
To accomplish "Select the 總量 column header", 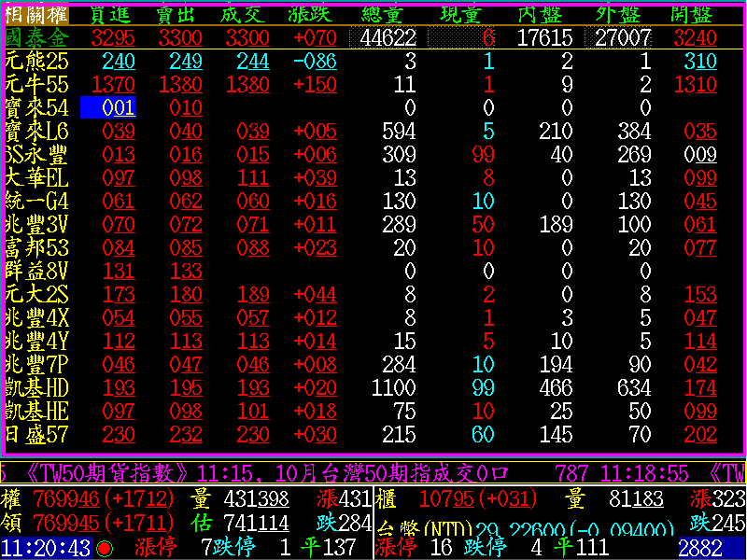I will (x=388, y=15).
